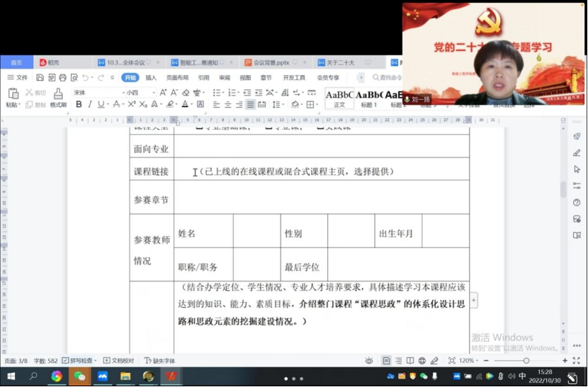The image size is (588, 387).
Task: Click the WeChat icon in Windows taskbar
Action: (79, 376)
